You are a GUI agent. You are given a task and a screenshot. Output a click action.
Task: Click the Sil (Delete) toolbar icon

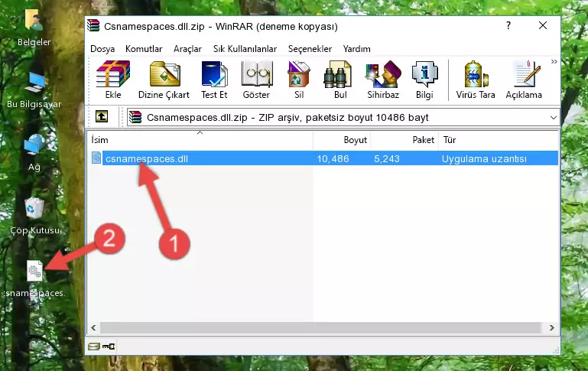coord(299,80)
